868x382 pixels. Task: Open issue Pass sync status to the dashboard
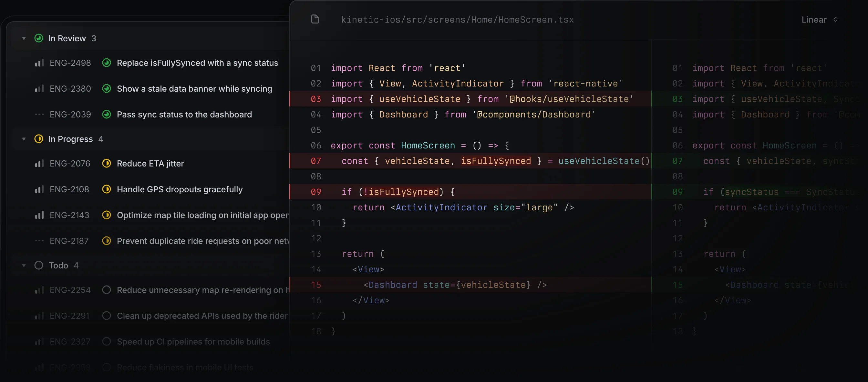click(x=184, y=115)
